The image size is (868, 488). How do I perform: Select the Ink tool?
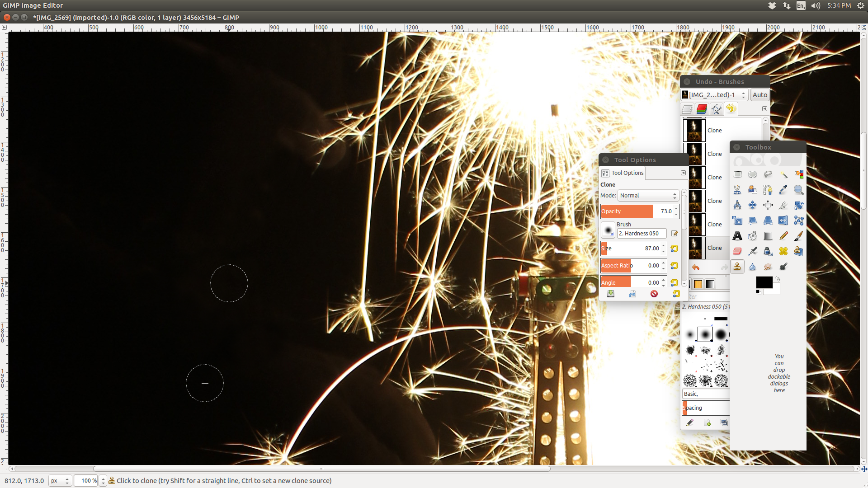[768, 251]
